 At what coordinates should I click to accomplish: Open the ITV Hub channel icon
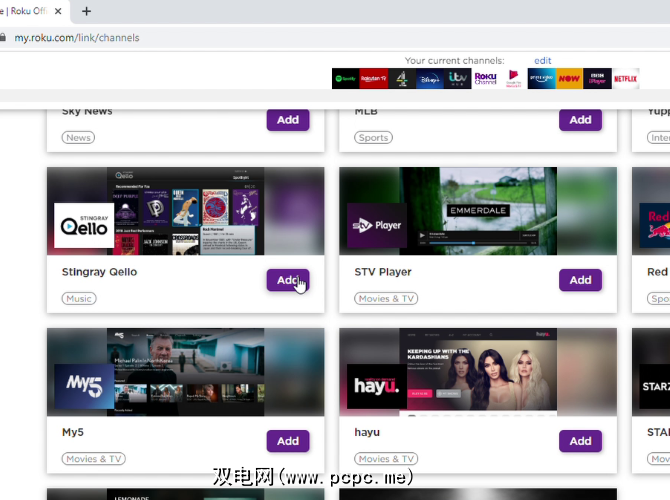(x=458, y=78)
